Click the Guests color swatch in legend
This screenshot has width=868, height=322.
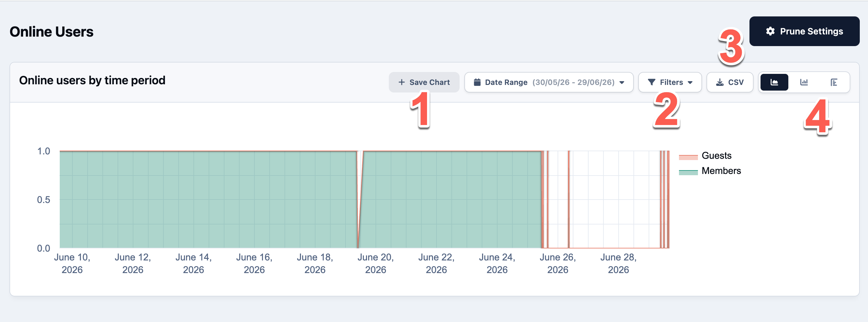click(688, 157)
